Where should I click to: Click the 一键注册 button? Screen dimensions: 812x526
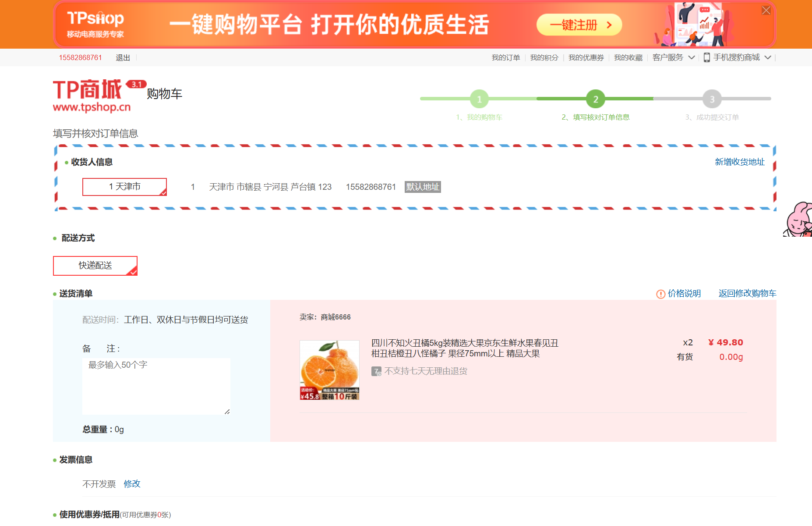pos(579,25)
